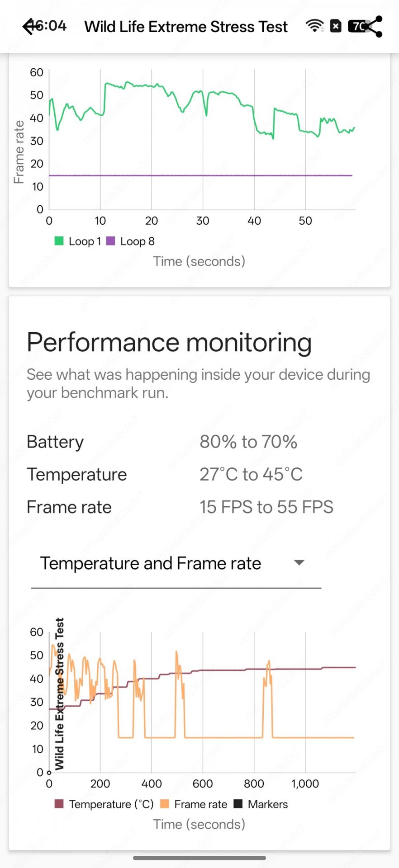The height and width of the screenshot is (868, 399).
Task: Tap the SIM card status icon
Action: tap(336, 26)
